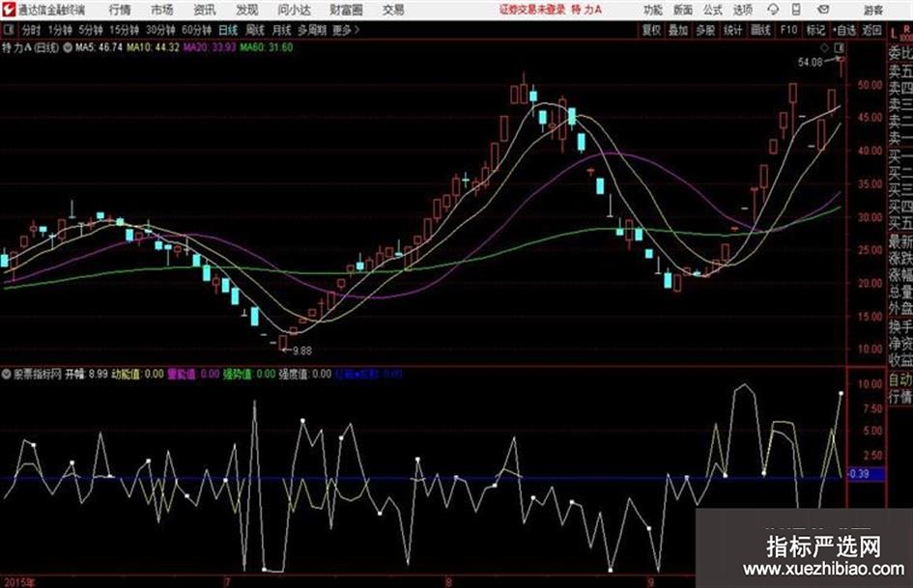Select the 日线 daily chart tab
913x588 pixels.
coord(228,30)
